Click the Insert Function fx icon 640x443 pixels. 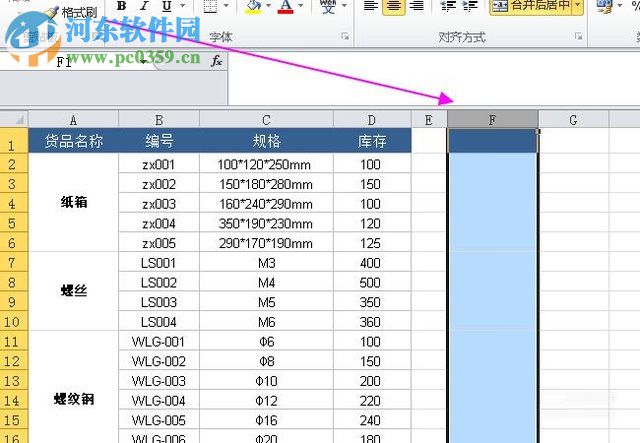(216, 62)
